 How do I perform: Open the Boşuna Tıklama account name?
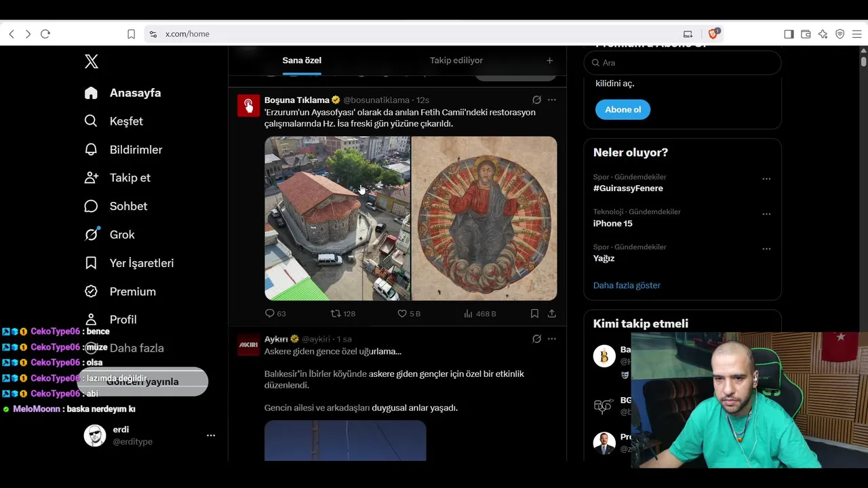[297, 100]
